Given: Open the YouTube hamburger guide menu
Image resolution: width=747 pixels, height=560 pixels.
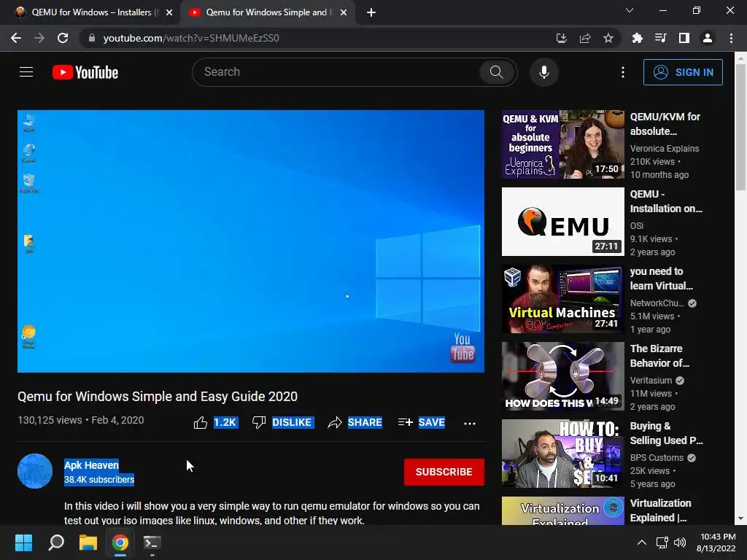Looking at the screenshot, I should (26, 72).
